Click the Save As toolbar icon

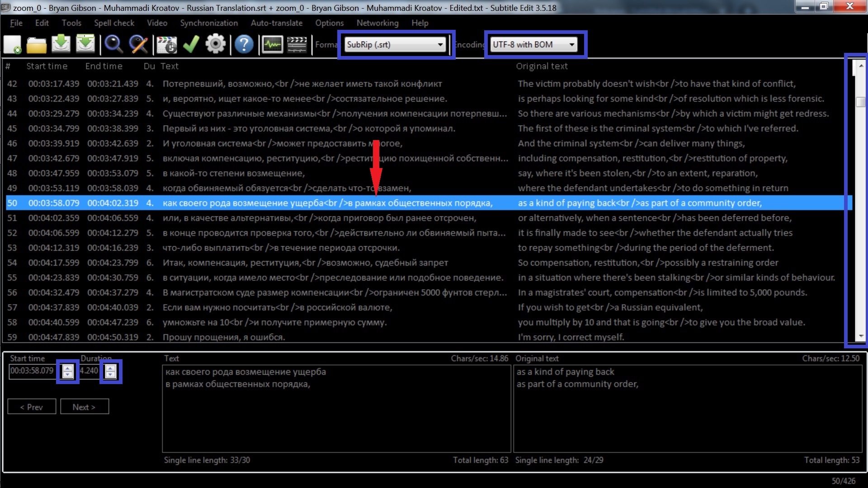(85, 45)
